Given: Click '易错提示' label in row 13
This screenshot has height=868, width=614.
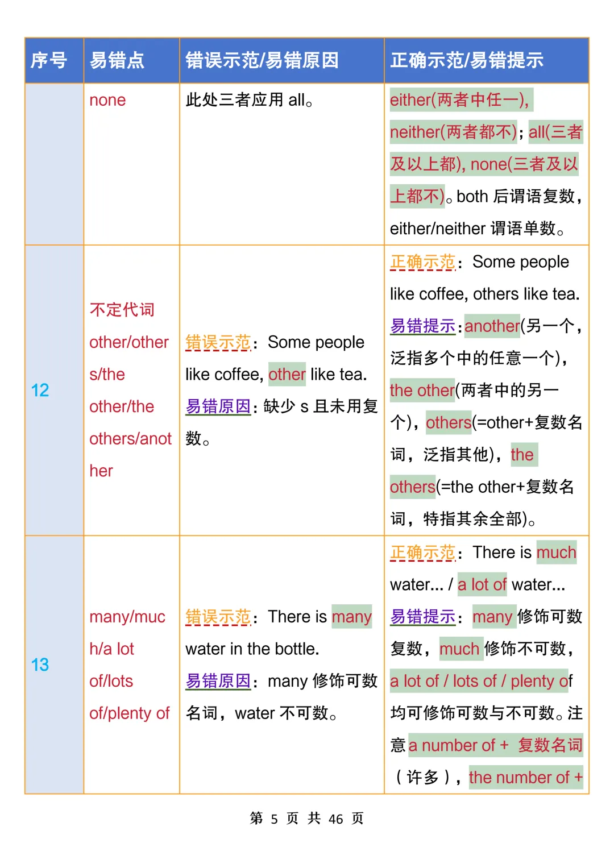Looking at the screenshot, I should tap(422, 617).
